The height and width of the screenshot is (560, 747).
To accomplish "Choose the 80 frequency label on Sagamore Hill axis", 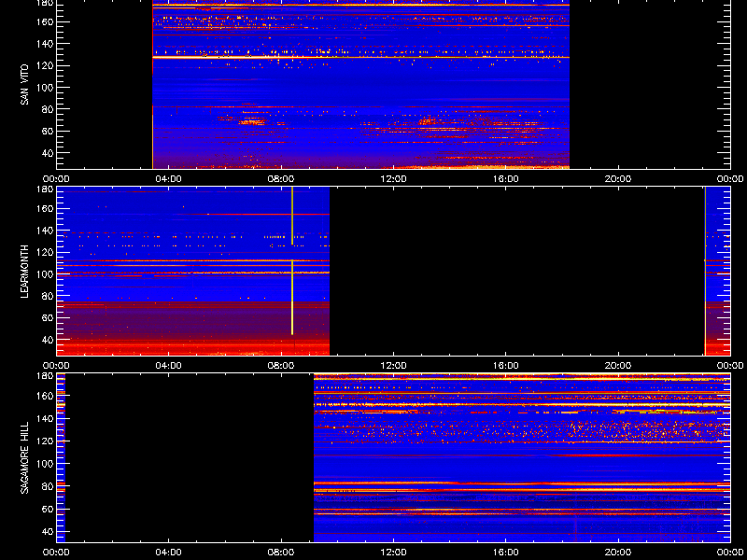I will 49,486.
